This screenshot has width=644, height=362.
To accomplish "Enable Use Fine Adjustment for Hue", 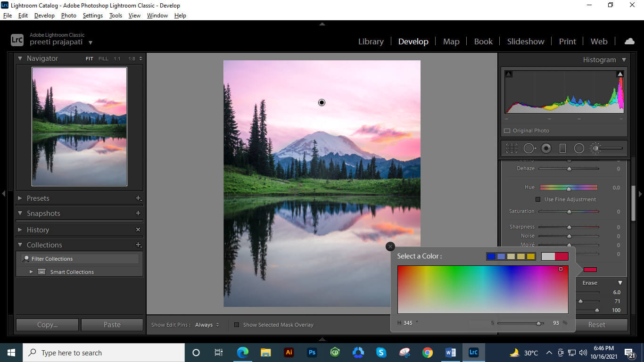I will 538,199.
